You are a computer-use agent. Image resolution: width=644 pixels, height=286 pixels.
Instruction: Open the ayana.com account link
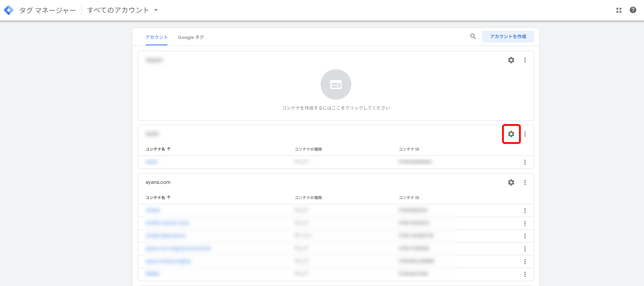click(x=158, y=182)
